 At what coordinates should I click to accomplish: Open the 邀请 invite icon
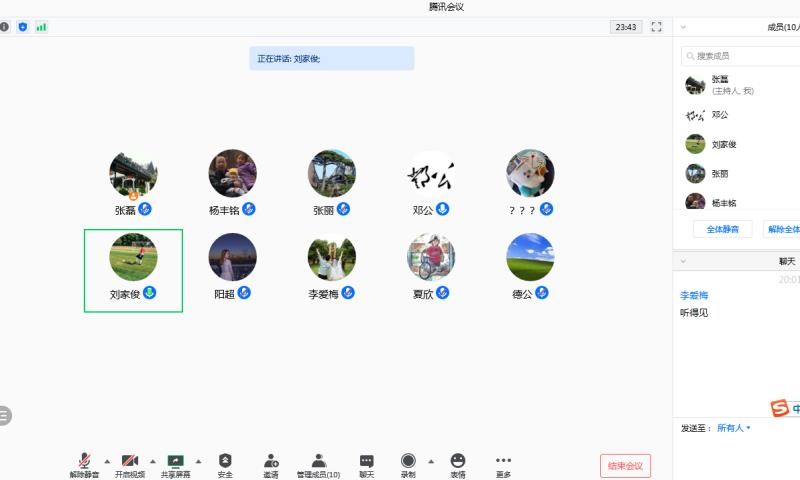(271, 464)
